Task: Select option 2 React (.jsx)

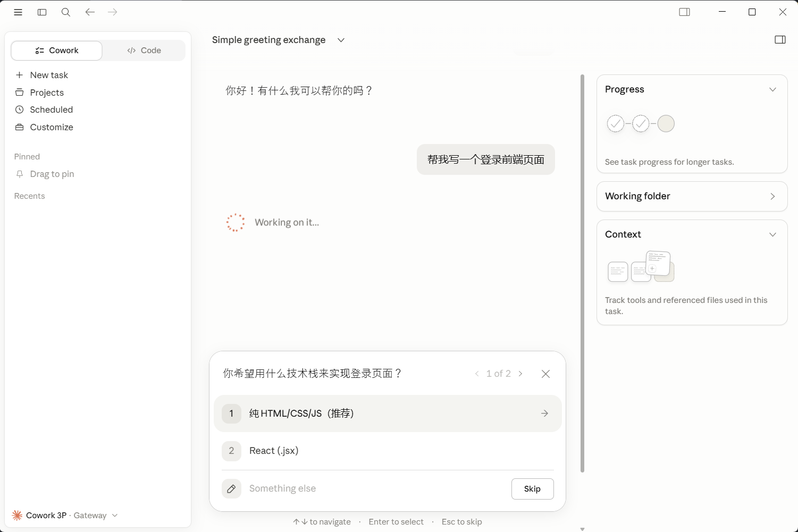Action: pos(388,451)
